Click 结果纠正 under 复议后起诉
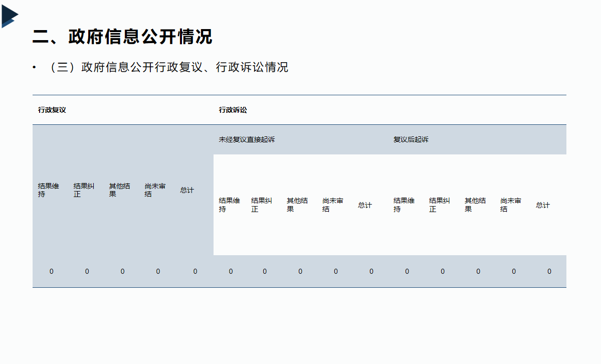 [x=440, y=205]
